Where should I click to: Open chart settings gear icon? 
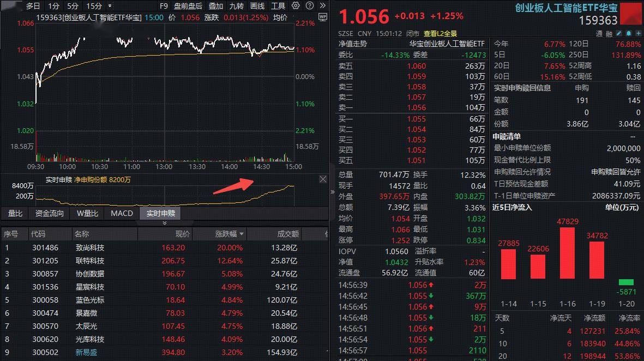296,6
